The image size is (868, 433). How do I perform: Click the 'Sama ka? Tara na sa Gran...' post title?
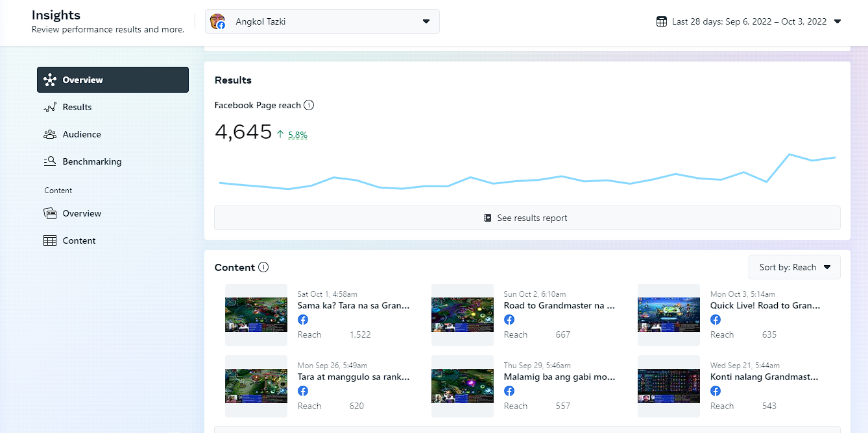click(354, 305)
